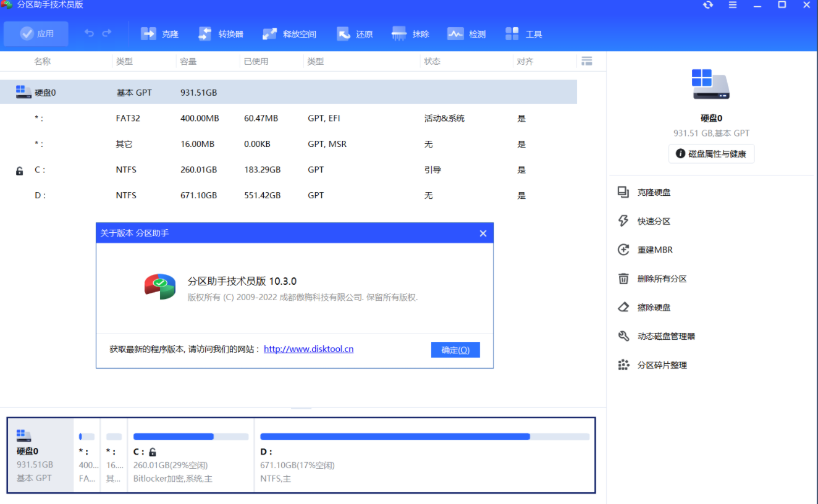Open the Restore (还原) tool
This screenshot has height=504, width=818.
pyautogui.click(x=355, y=34)
